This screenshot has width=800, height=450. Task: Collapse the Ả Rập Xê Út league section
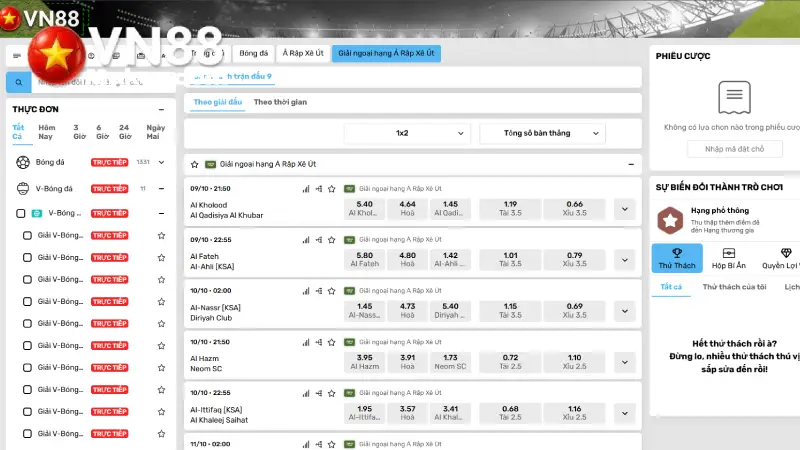pos(631,164)
